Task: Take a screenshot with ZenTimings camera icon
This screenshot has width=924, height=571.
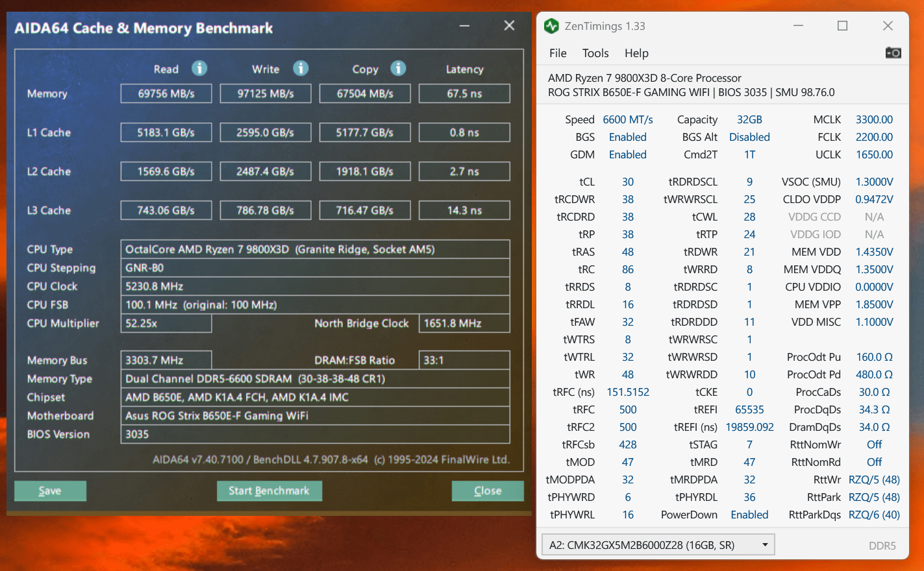Action: point(893,53)
